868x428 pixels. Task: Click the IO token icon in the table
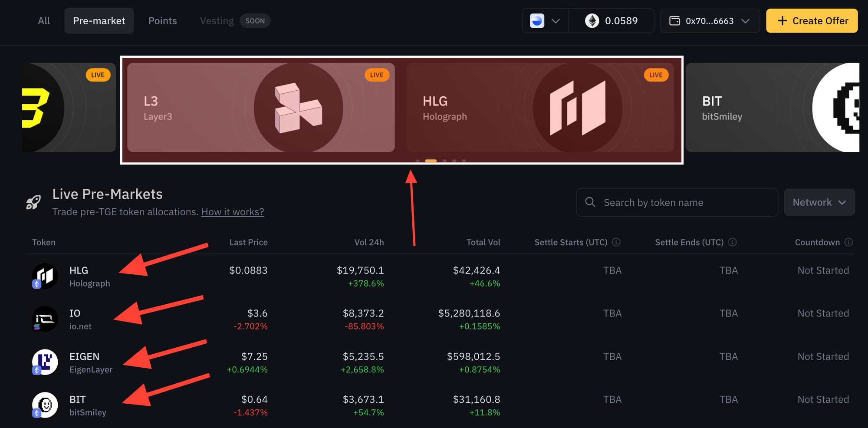point(45,319)
